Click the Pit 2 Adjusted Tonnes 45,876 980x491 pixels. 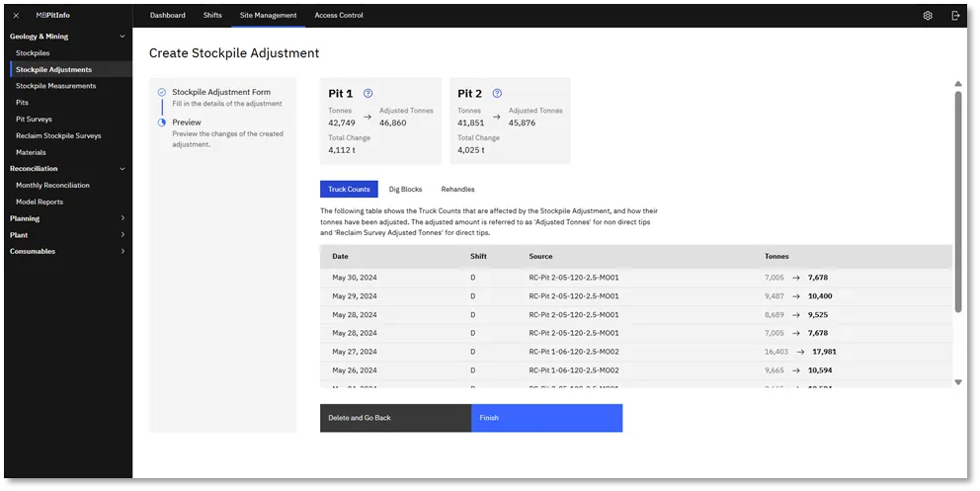pyautogui.click(x=522, y=123)
